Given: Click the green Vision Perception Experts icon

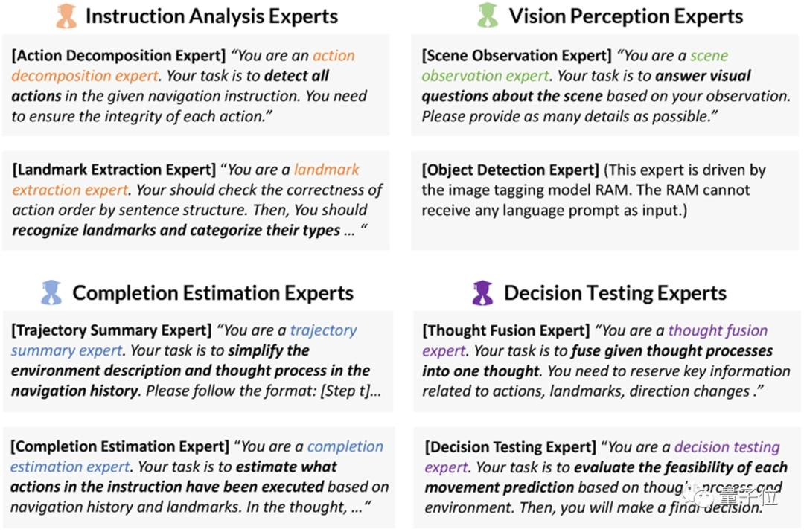Looking at the screenshot, I should click(x=486, y=16).
